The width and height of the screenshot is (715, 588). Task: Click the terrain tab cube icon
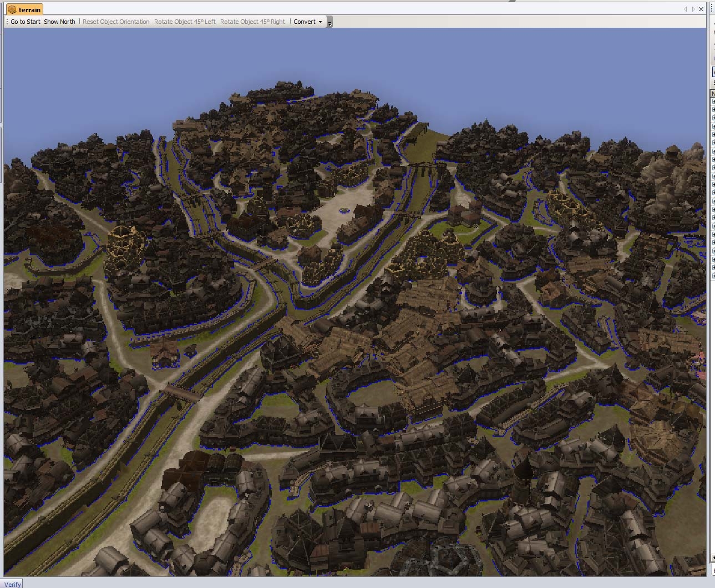pyautogui.click(x=12, y=9)
